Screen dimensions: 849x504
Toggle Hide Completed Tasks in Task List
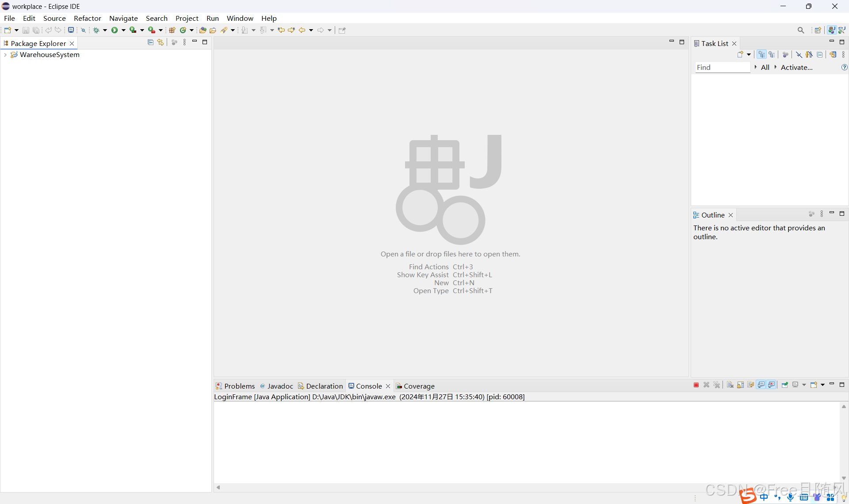(x=799, y=54)
